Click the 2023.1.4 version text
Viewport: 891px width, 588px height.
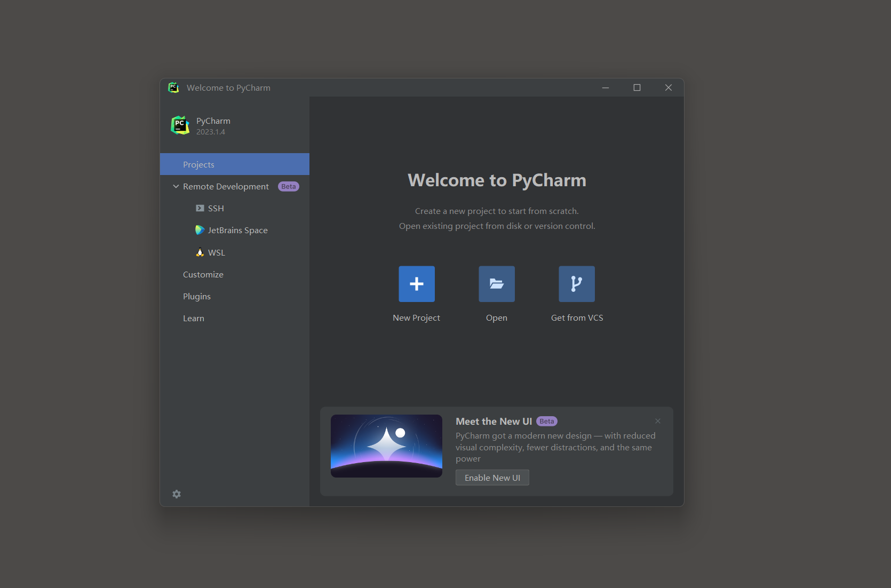click(211, 132)
